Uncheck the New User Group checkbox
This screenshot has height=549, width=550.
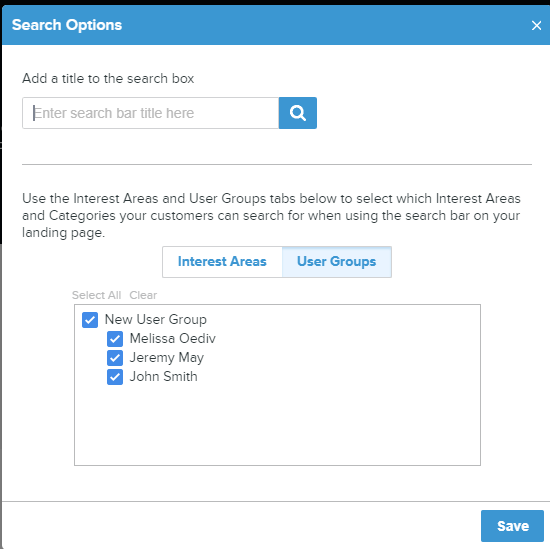pyautogui.click(x=90, y=320)
